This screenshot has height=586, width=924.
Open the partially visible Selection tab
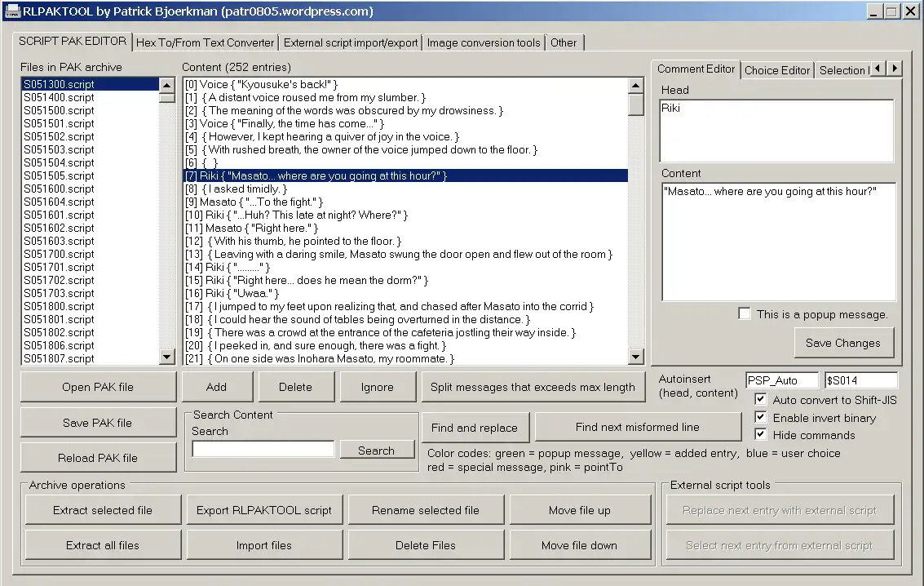[842, 70]
